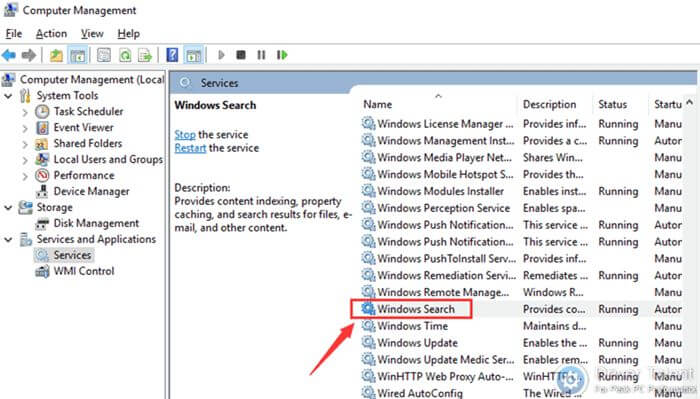This screenshot has width=700, height=399.
Task: Open the Action menu
Action: coord(51,33)
